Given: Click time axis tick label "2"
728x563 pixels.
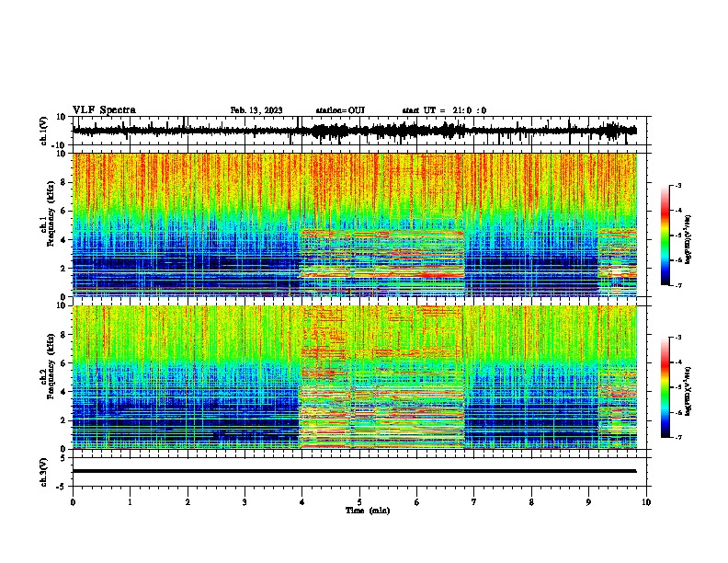Looking at the screenshot, I should point(188,502).
